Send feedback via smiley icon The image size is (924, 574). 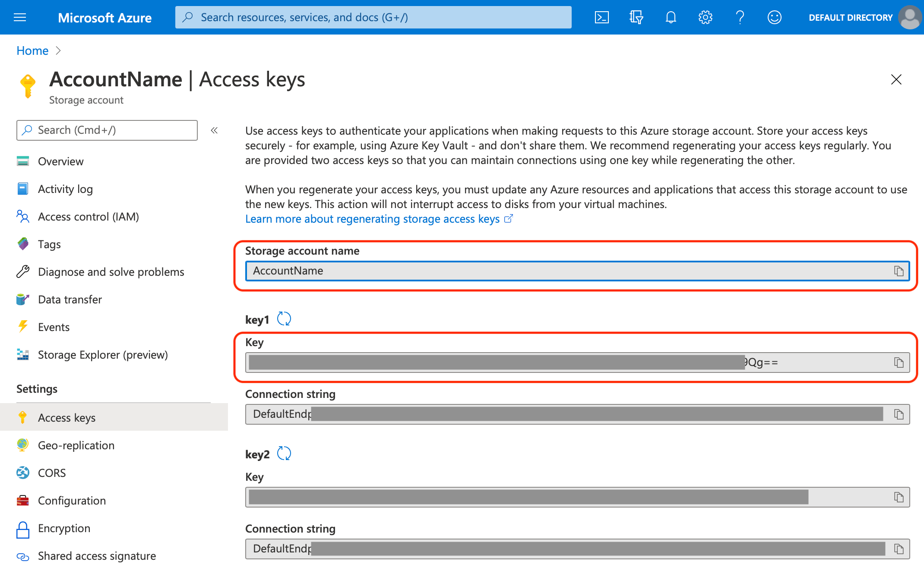point(775,17)
